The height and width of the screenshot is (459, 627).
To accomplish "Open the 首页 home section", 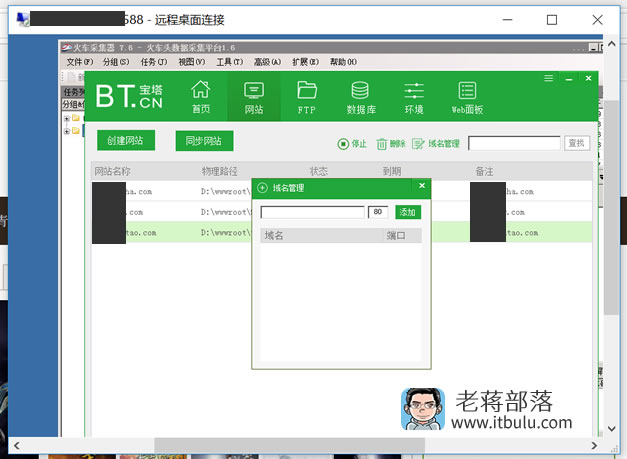I will coord(201,97).
